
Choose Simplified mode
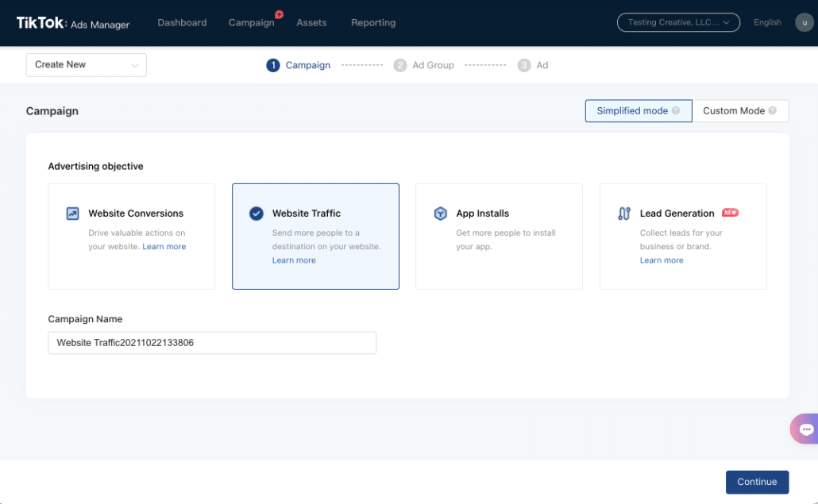click(639, 111)
